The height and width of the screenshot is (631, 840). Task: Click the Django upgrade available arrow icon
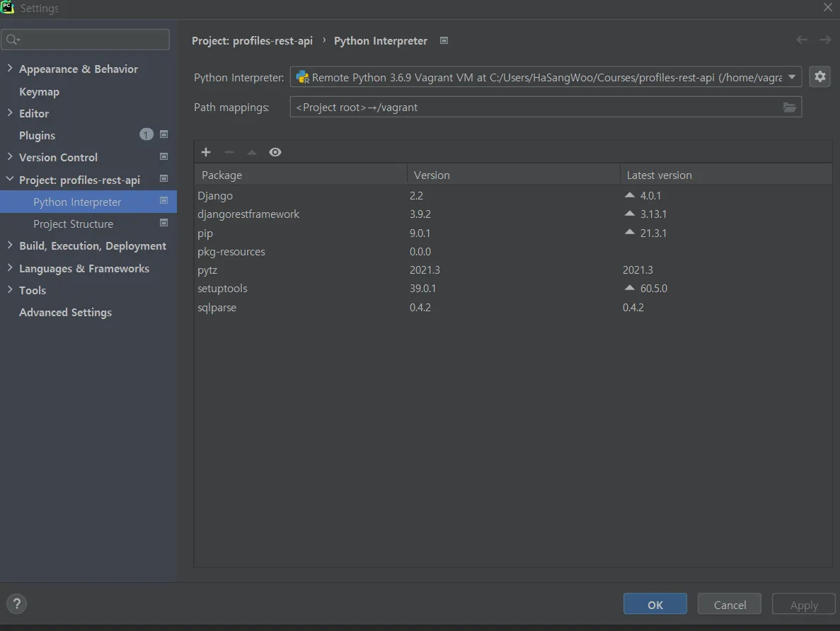629,195
